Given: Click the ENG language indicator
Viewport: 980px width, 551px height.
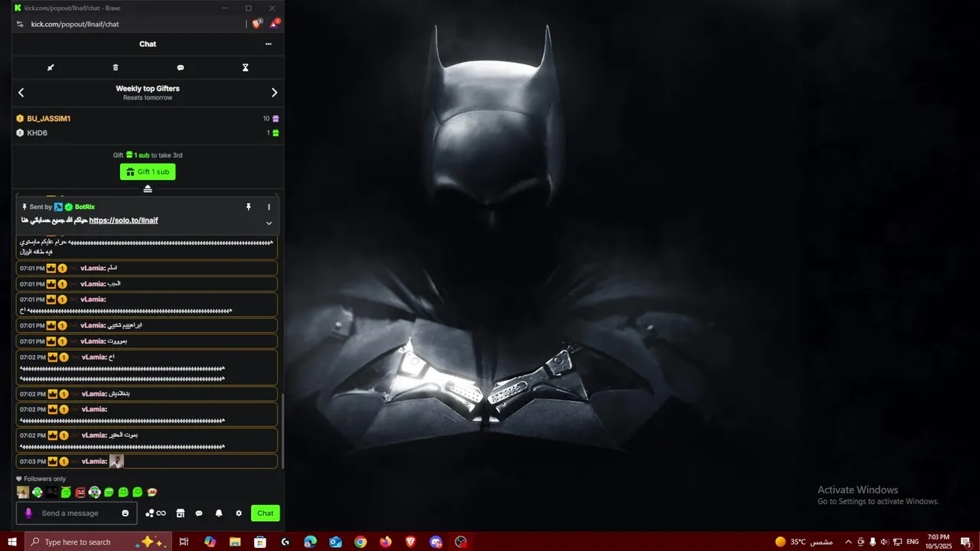Looking at the screenshot, I should coord(913,542).
